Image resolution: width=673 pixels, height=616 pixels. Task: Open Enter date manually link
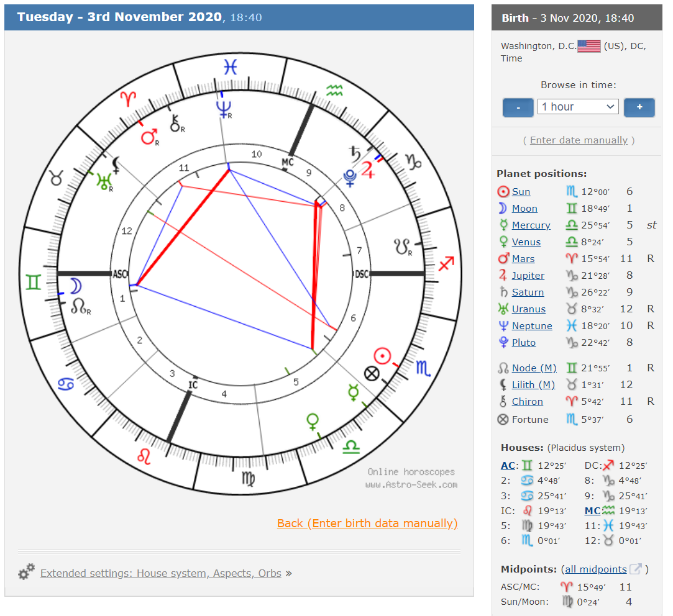tap(579, 140)
